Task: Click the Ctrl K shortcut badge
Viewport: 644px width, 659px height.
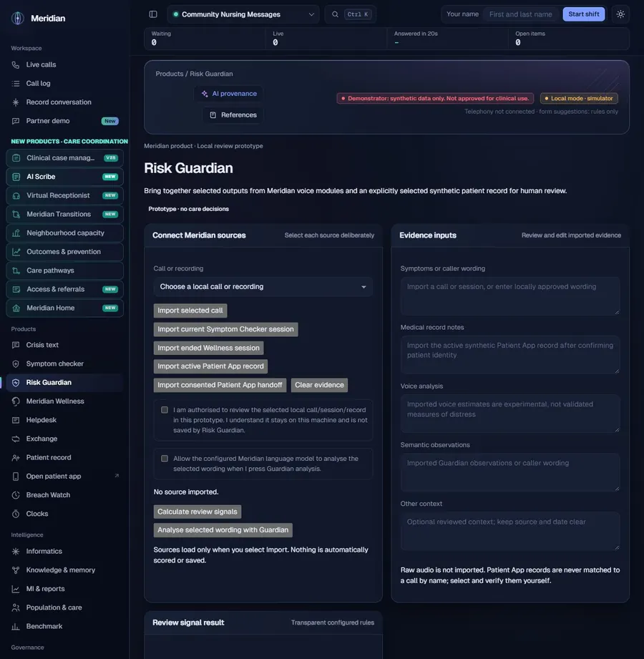Action: pos(358,14)
